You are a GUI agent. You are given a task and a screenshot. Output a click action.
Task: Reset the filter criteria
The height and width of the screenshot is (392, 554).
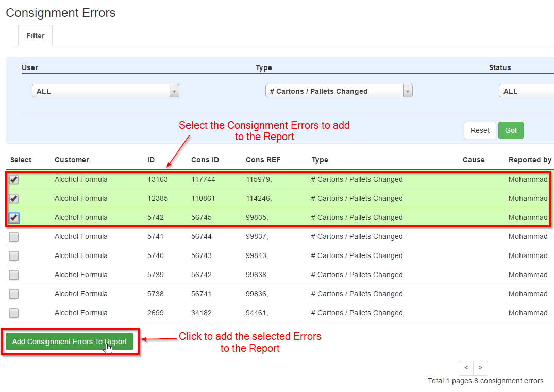point(480,130)
